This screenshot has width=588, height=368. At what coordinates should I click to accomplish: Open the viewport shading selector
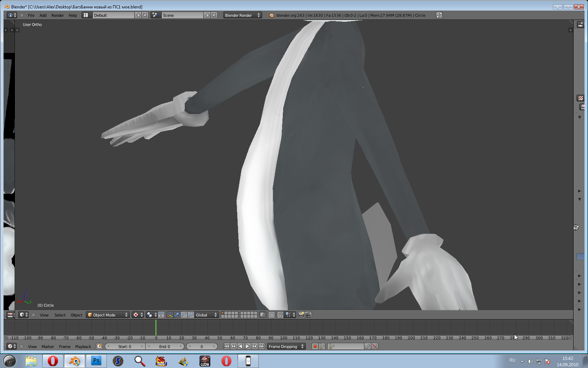click(138, 315)
